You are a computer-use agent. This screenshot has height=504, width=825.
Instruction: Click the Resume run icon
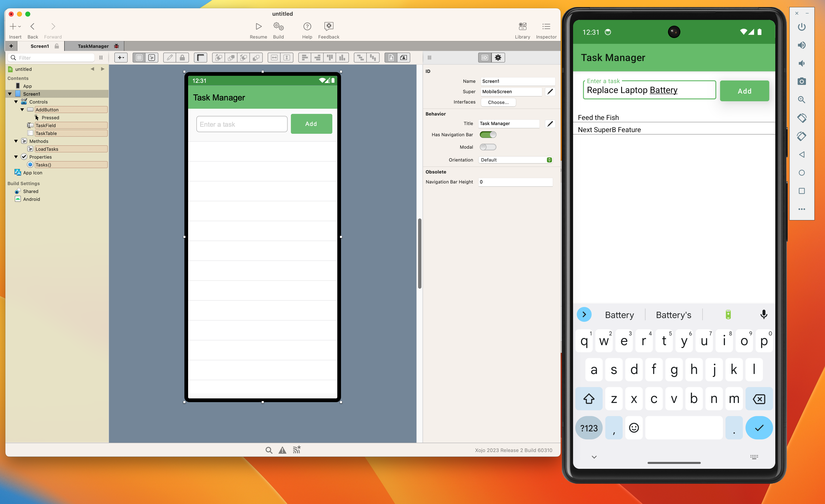pyautogui.click(x=259, y=26)
